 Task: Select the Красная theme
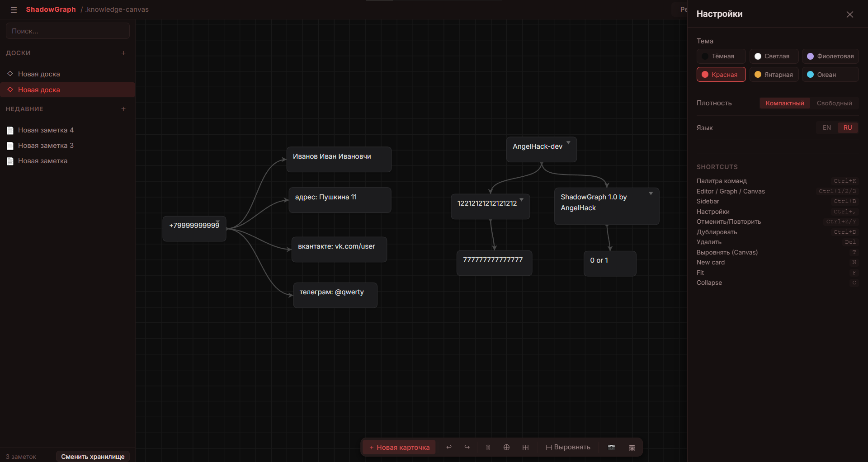click(x=721, y=75)
